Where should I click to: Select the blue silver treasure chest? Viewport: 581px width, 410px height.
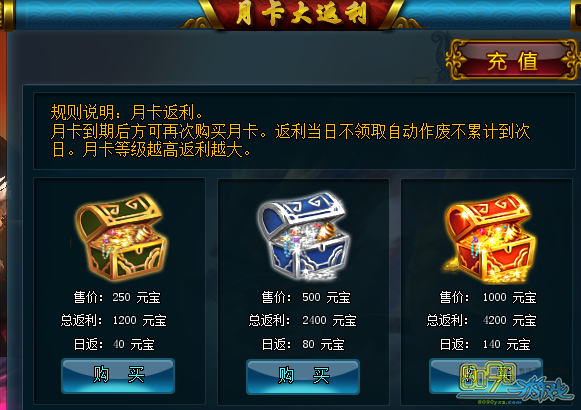[x=304, y=236]
